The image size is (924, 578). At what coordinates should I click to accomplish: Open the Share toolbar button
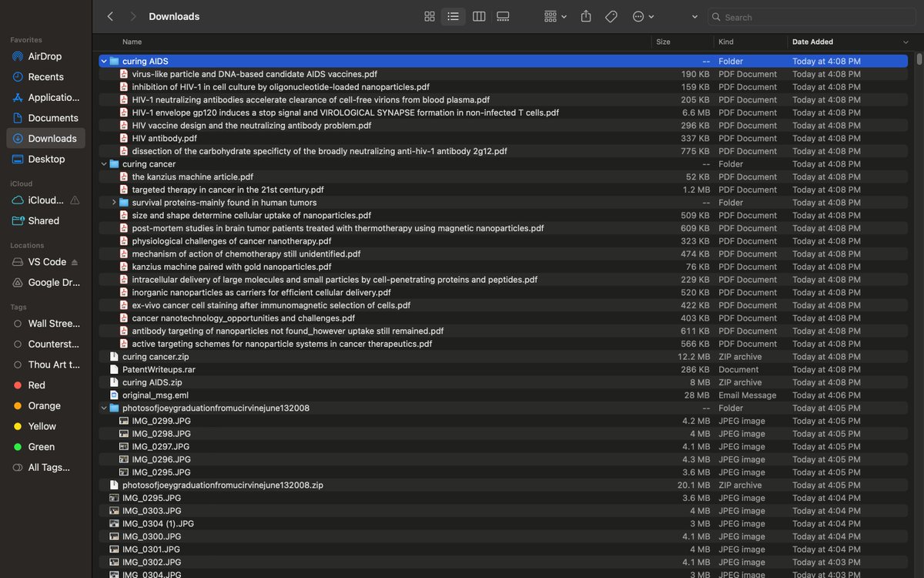point(586,16)
